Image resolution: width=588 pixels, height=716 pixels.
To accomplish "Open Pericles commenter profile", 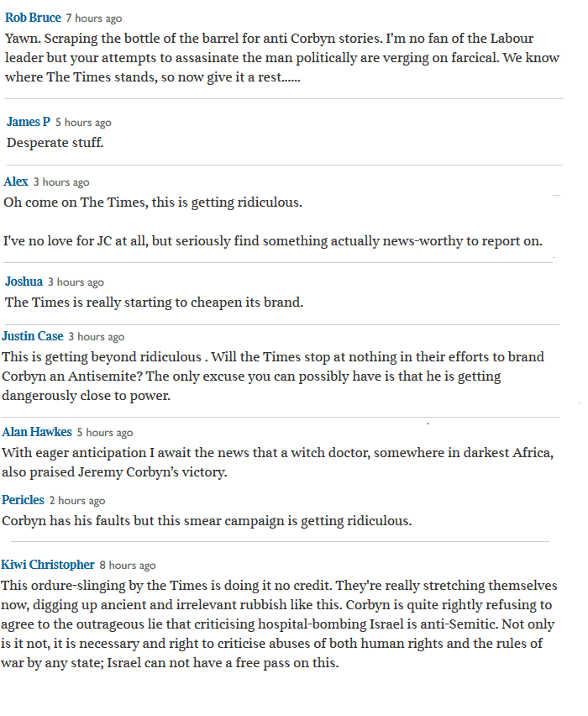I will click(x=23, y=500).
